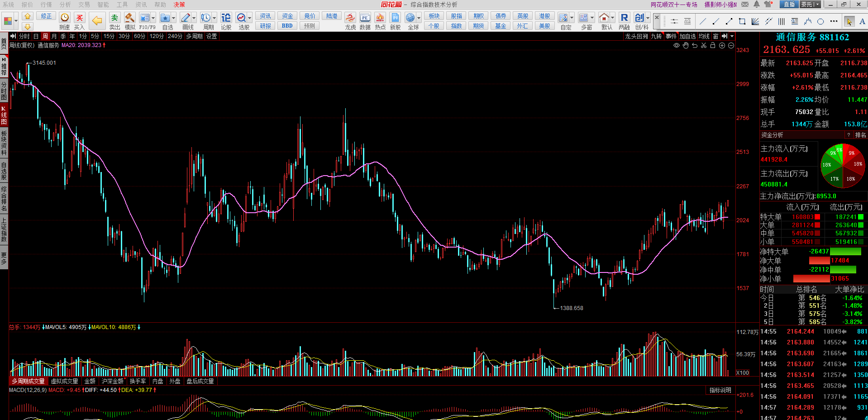This screenshot has height=420, width=868.
Task: Select the 虚拟成交量 tab
Action: click(x=64, y=381)
